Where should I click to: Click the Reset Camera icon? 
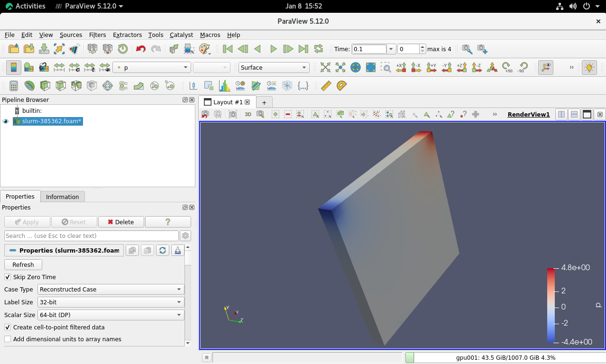pos(325,67)
